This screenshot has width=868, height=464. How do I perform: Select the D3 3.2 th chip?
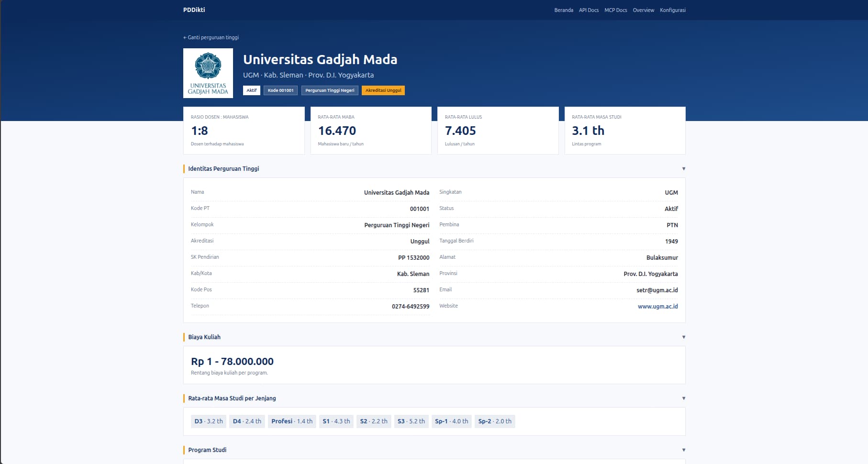coord(209,421)
